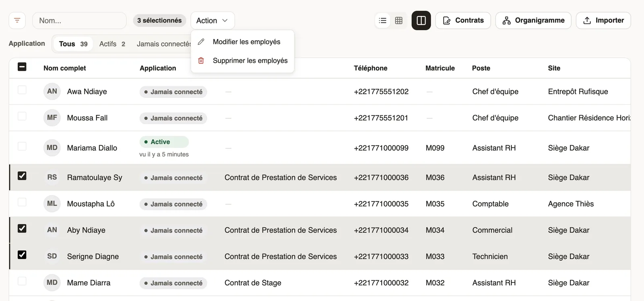644x301 pixels.
Task: Focus the Nom search field
Action: (79, 21)
